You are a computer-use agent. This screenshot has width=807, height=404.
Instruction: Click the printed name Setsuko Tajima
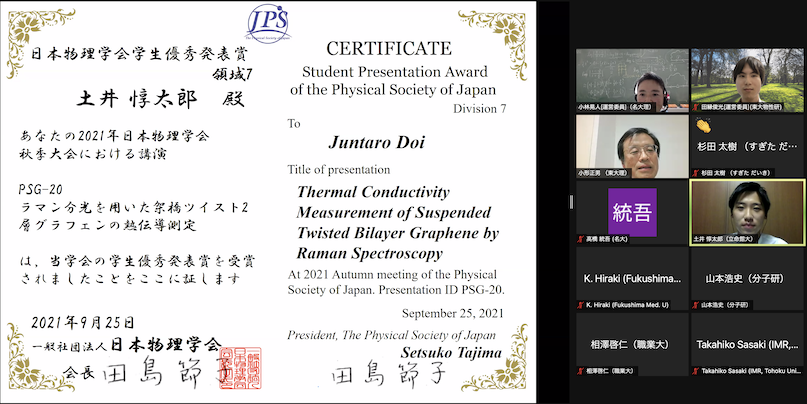click(x=451, y=353)
